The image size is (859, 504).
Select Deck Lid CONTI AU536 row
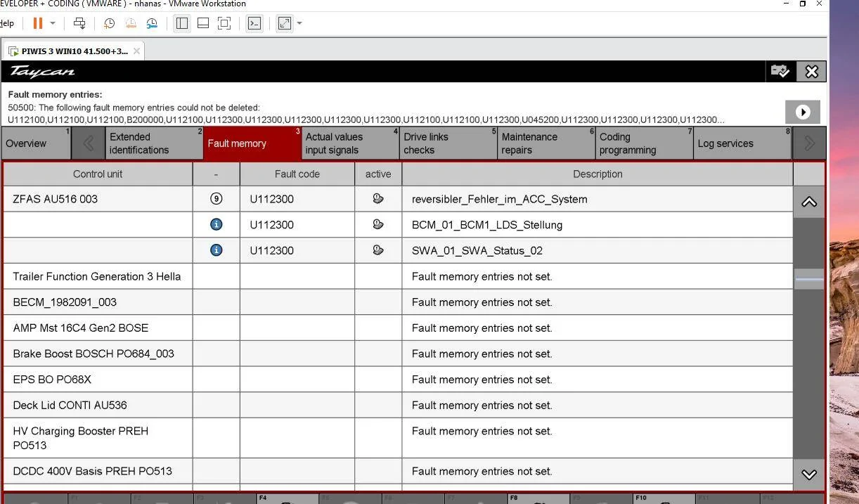coord(398,405)
